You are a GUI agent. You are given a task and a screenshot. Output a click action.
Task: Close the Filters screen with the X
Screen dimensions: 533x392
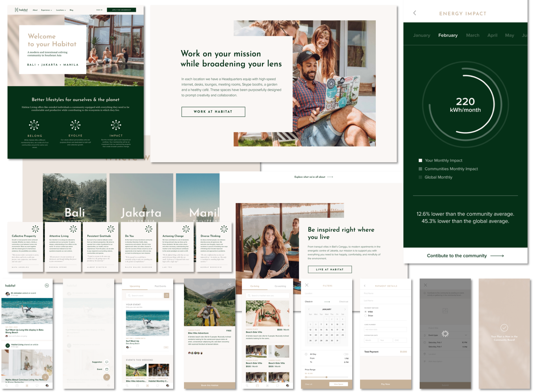(307, 285)
